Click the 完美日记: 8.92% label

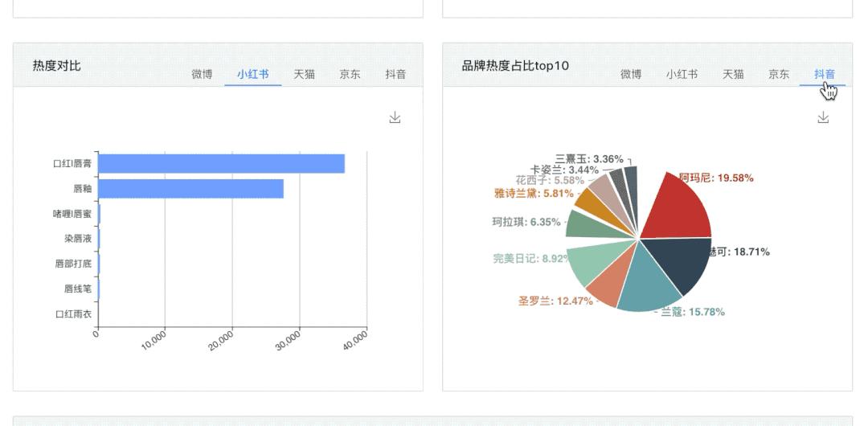pos(531,258)
